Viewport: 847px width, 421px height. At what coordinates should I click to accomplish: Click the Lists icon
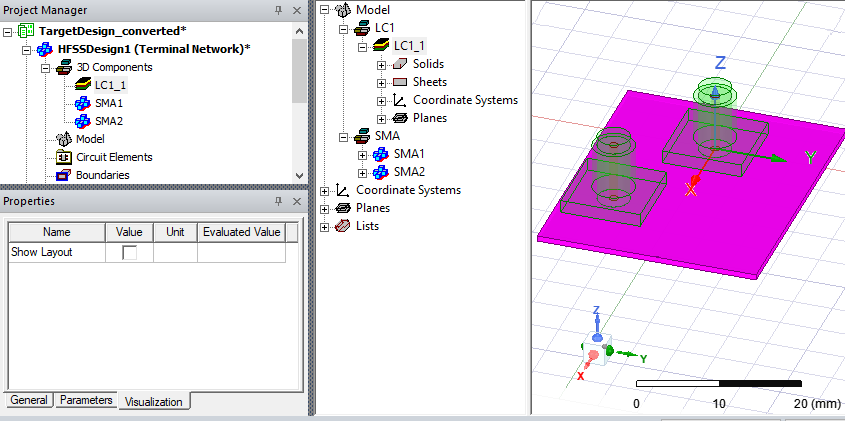343,226
